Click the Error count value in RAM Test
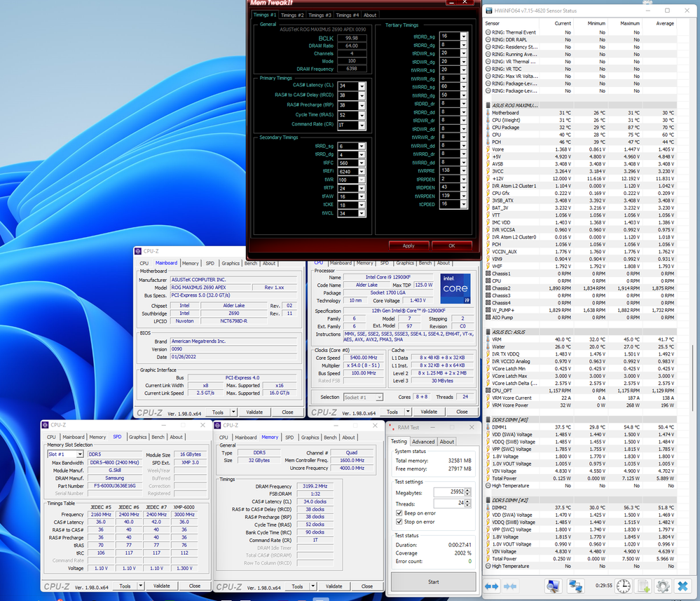Viewport: 700px width, 601px height. tap(469, 561)
